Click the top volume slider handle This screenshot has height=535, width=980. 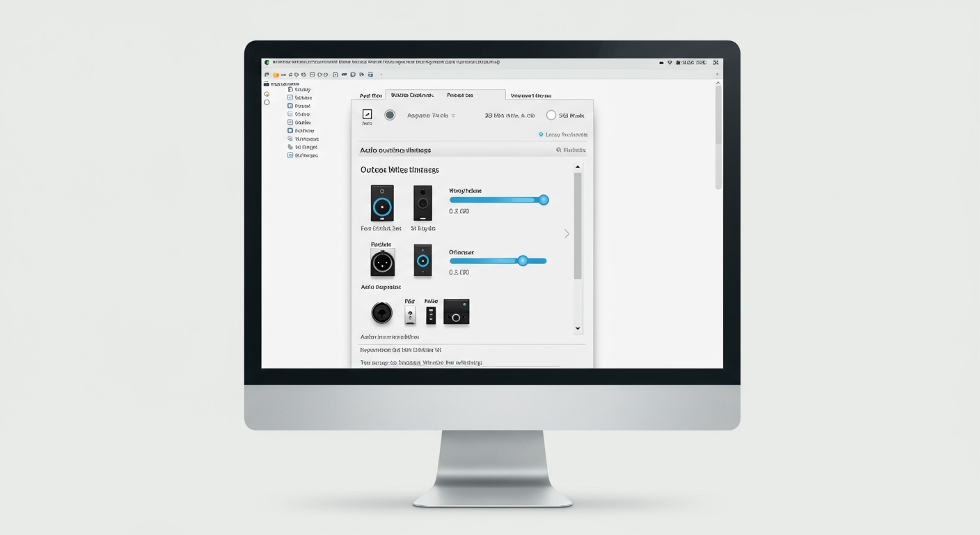pyautogui.click(x=544, y=200)
